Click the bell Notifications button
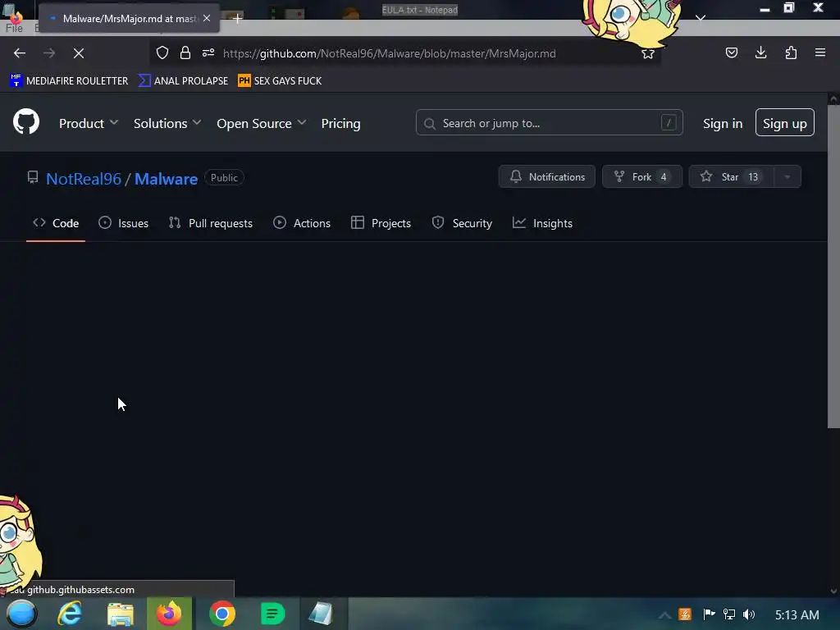This screenshot has width=840, height=630. [x=546, y=177]
